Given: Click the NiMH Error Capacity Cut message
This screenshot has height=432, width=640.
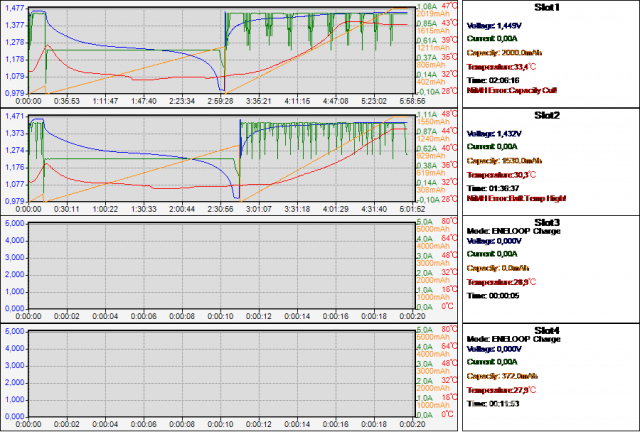Looking at the screenshot, I should point(512,90).
